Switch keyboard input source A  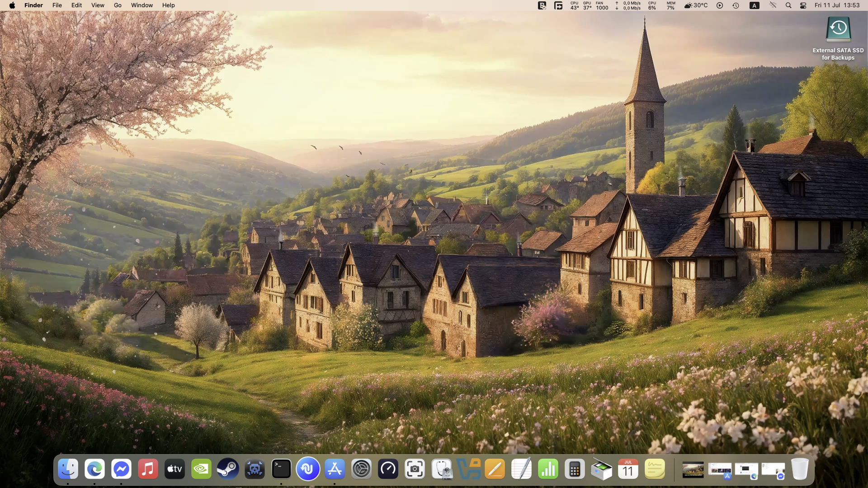(x=754, y=5)
